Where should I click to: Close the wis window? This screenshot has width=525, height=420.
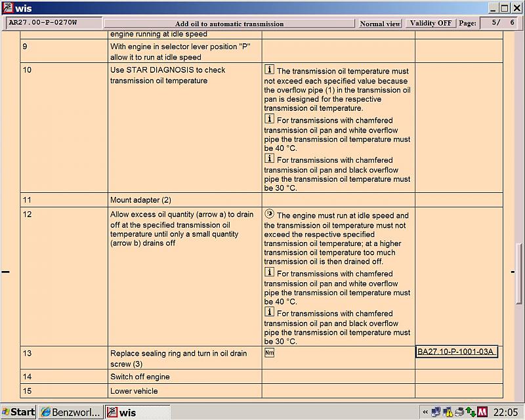tap(516, 8)
